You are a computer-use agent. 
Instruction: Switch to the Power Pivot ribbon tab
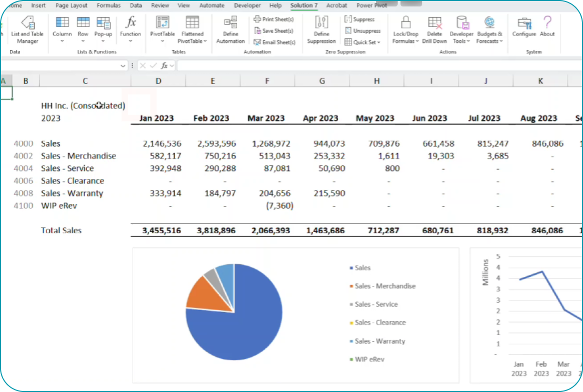372,6
